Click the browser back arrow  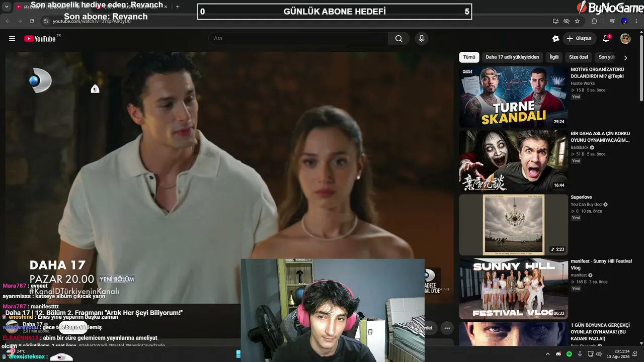point(8,21)
